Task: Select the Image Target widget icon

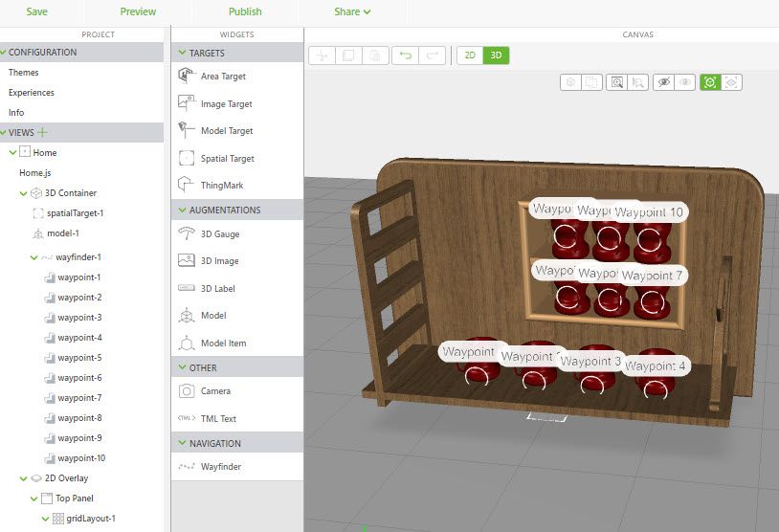Action: coord(187,103)
